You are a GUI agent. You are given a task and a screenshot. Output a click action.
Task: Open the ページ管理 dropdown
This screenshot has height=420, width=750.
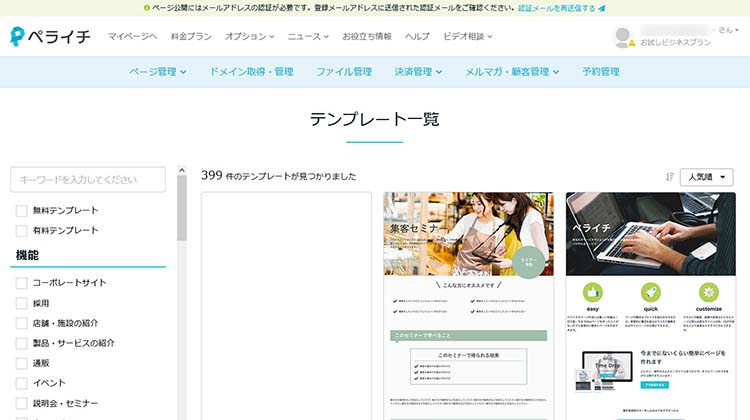157,72
